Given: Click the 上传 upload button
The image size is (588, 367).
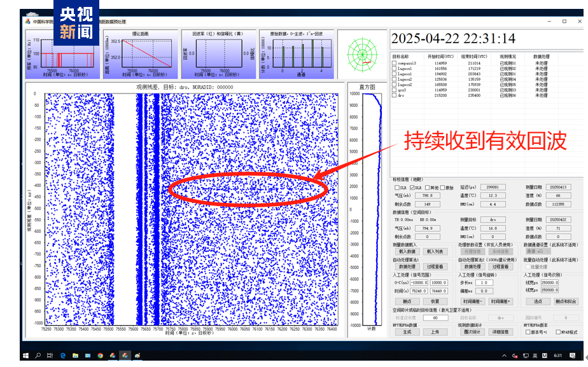Looking at the screenshot, I should (x=436, y=332).
